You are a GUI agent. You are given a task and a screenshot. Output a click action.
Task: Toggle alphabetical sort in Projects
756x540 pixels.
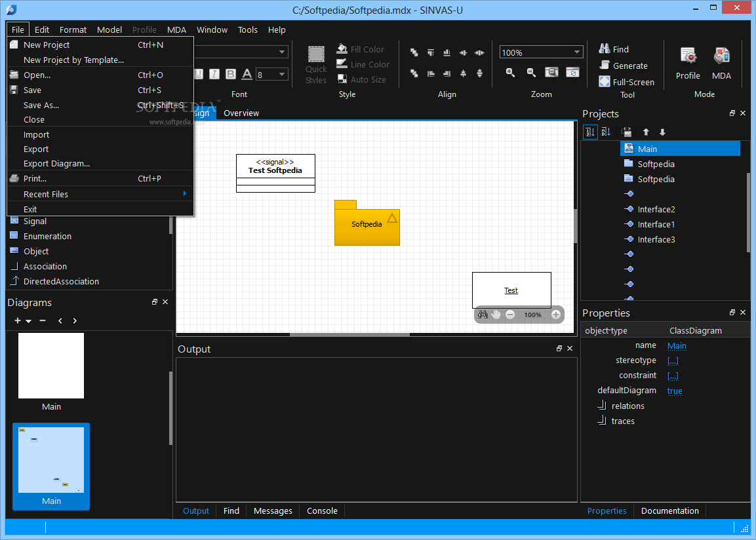click(606, 132)
